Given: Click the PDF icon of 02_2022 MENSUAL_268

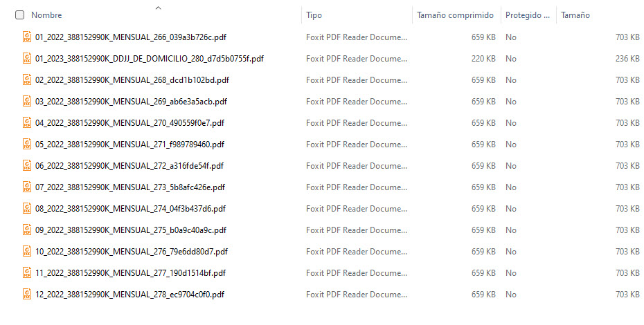Looking at the screenshot, I should [x=27, y=80].
